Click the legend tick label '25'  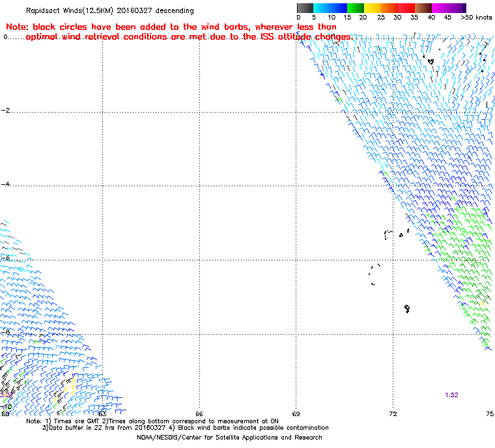381,18
